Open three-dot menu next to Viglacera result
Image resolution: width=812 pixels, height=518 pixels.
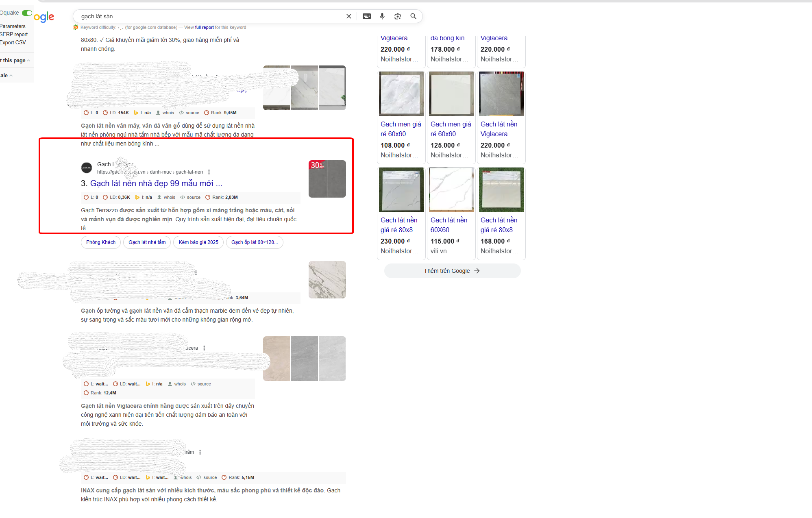204,348
